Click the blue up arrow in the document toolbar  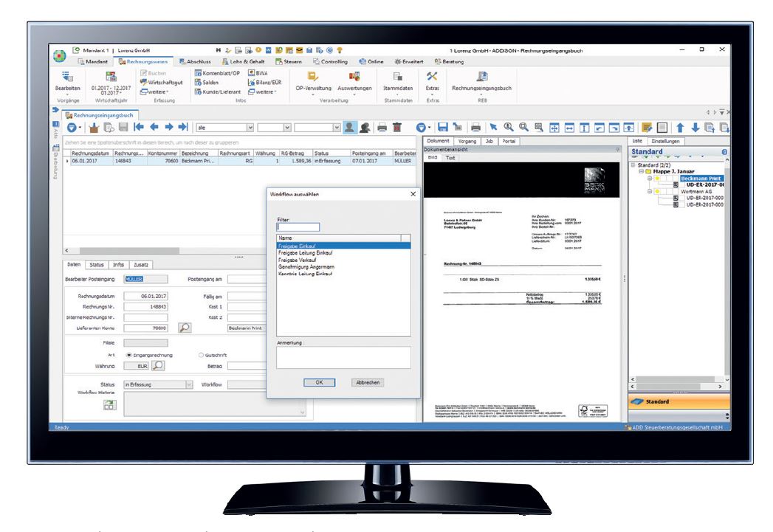[678, 127]
